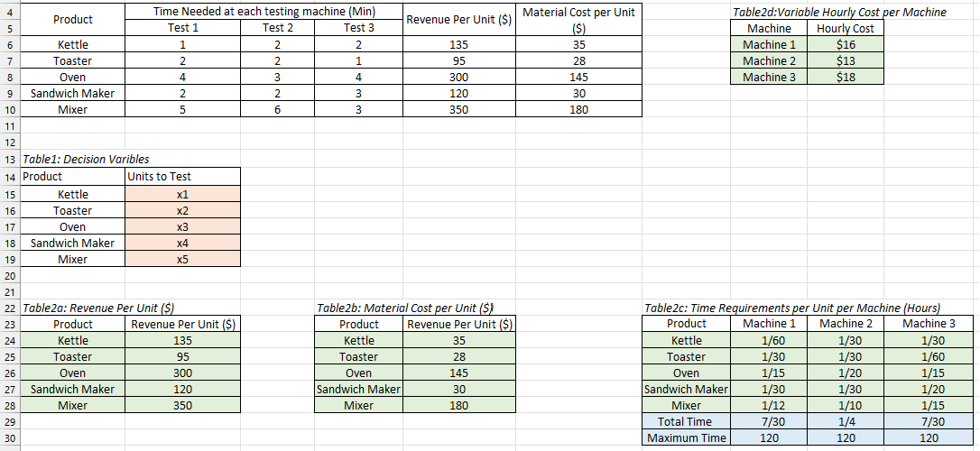This screenshot has height=451, width=980.
Task: Click the 'Table2b: Material Cost per Unit ($)' title
Action: click(405, 308)
